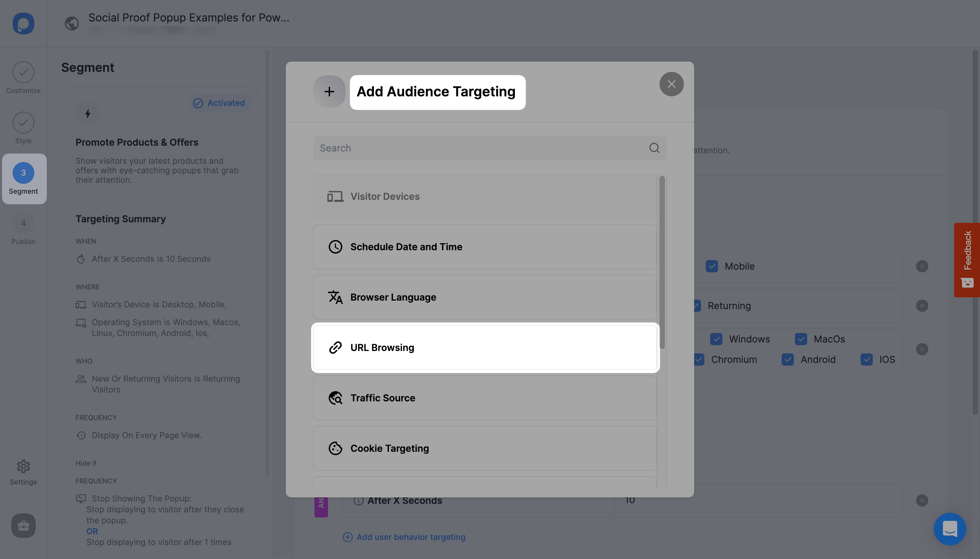Select Cookie Targeting option
The image size is (980, 559).
tap(485, 448)
